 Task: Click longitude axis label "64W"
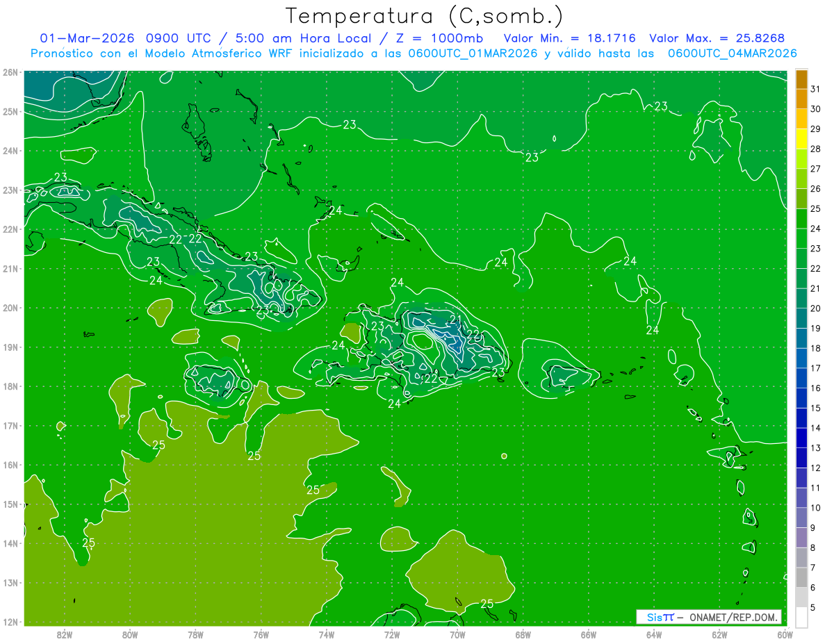[654, 634]
